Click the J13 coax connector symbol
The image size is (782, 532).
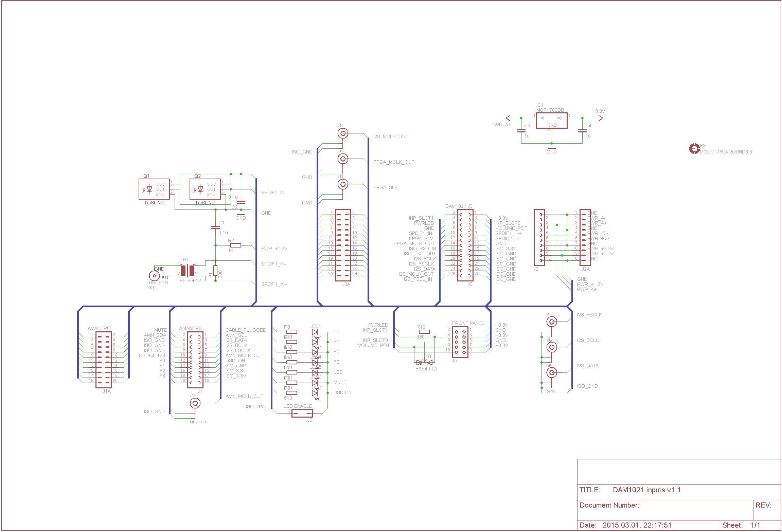tap(343, 184)
